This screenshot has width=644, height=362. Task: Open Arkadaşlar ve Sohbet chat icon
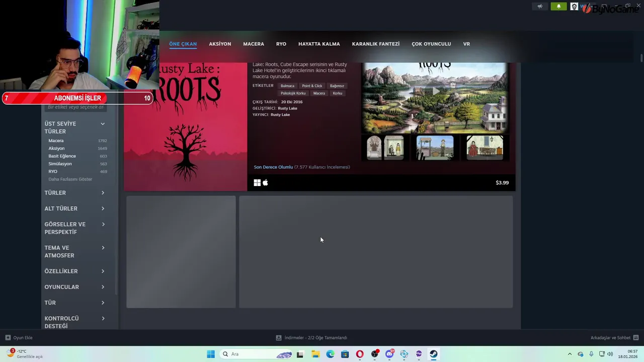click(636, 338)
